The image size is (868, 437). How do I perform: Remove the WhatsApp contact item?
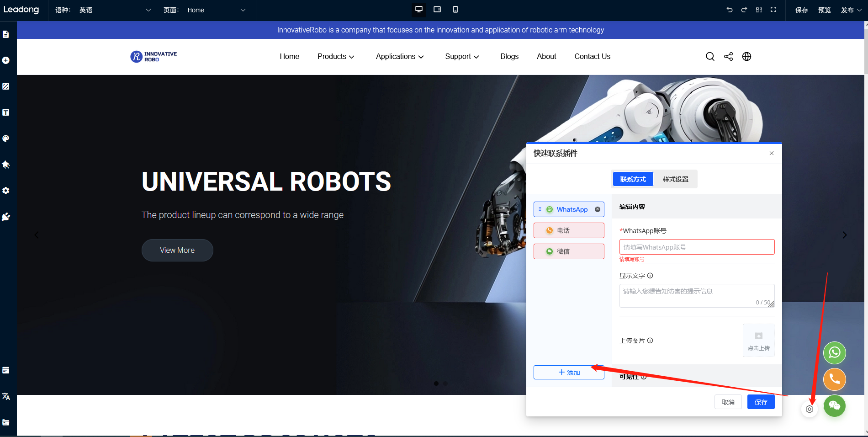598,209
